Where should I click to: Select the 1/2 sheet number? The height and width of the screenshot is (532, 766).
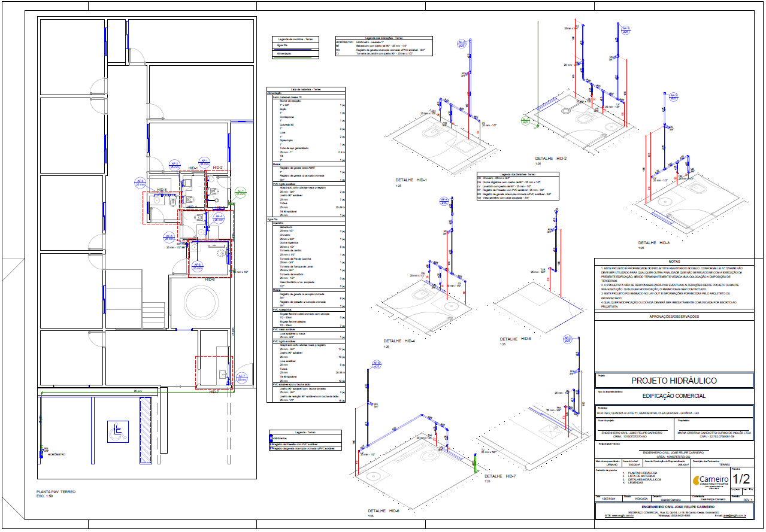click(x=741, y=479)
